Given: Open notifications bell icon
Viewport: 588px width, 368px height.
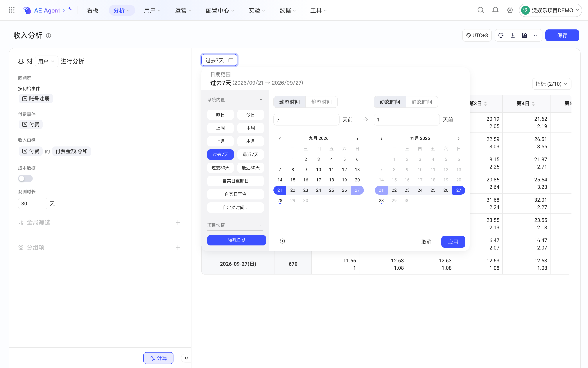Looking at the screenshot, I should tap(495, 10).
